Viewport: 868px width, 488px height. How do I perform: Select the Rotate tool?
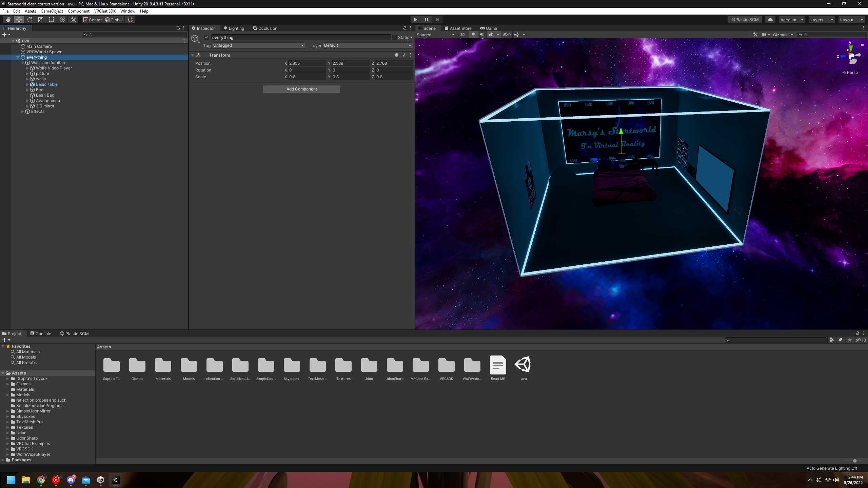[x=30, y=20]
